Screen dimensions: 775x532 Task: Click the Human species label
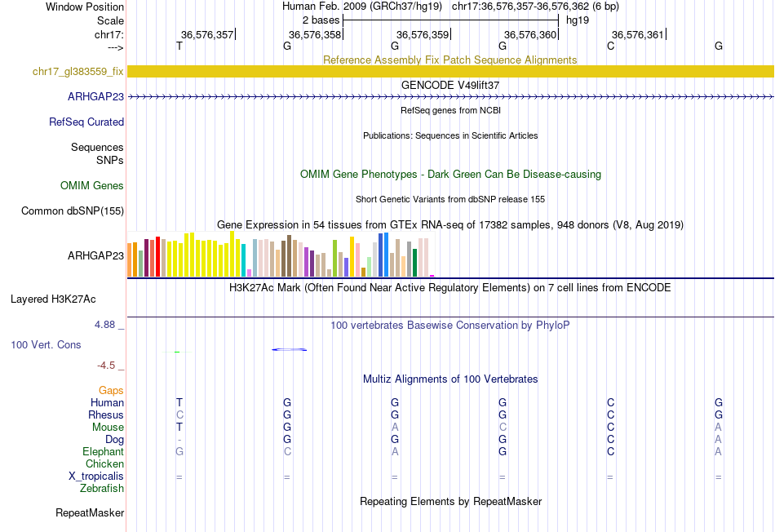(x=107, y=403)
